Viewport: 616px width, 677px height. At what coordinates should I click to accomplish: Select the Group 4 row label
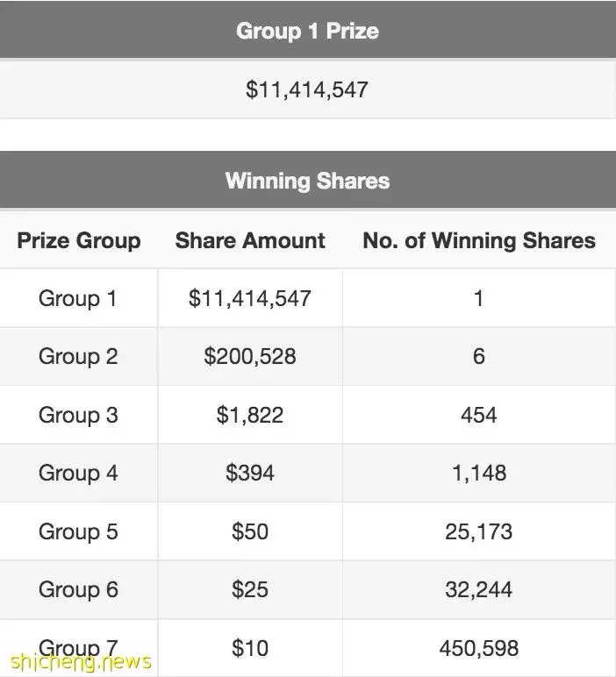pos(78,474)
